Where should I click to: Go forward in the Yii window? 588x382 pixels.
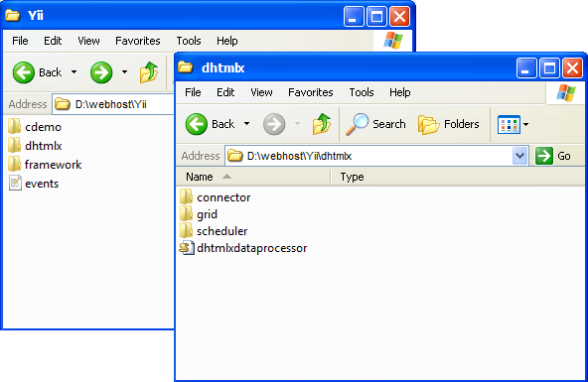click(101, 72)
